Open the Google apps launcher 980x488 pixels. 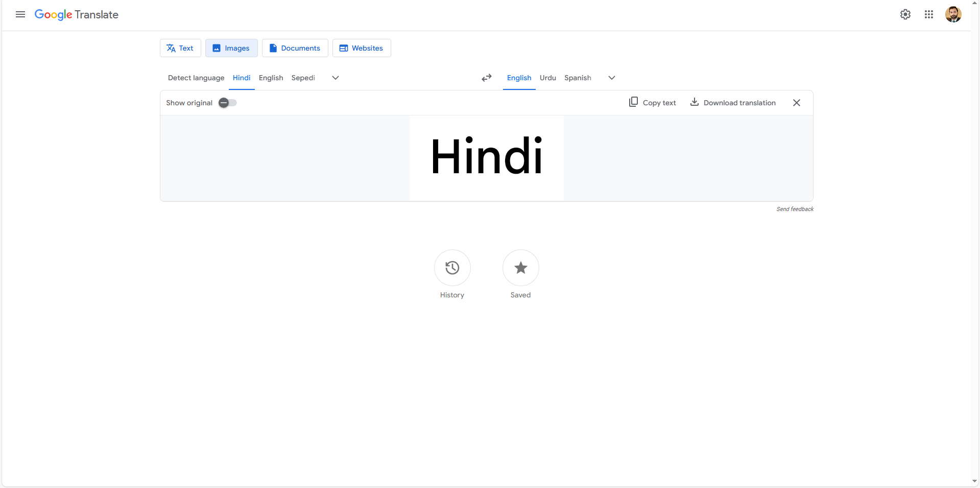(929, 14)
